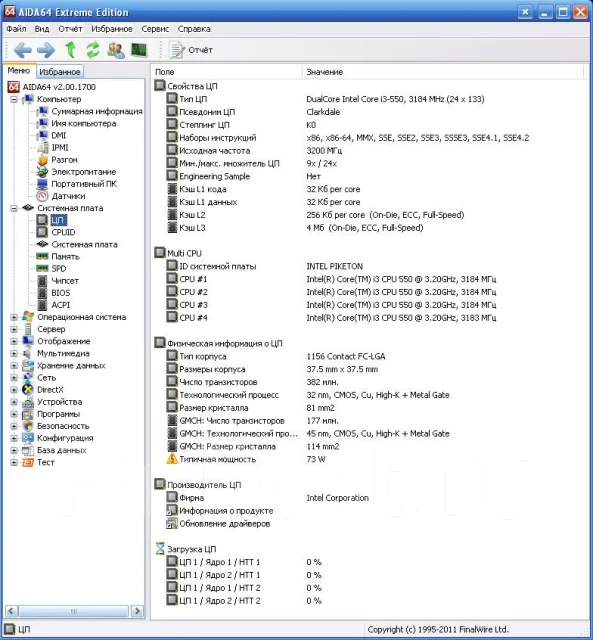Click the Безопасность shield icon
The height and width of the screenshot is (640, 593).
point(28,426)
